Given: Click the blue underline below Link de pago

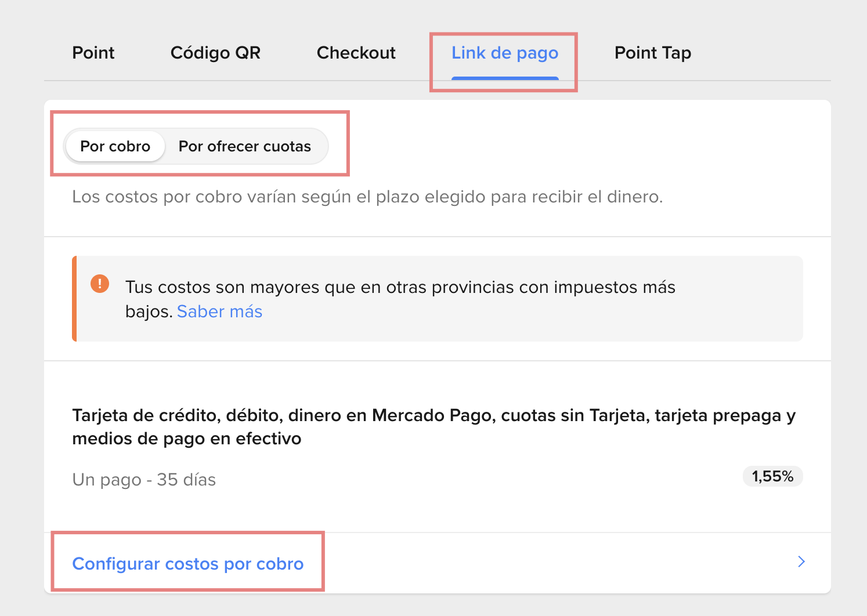Looking at the screenshot, I should 505,78.
